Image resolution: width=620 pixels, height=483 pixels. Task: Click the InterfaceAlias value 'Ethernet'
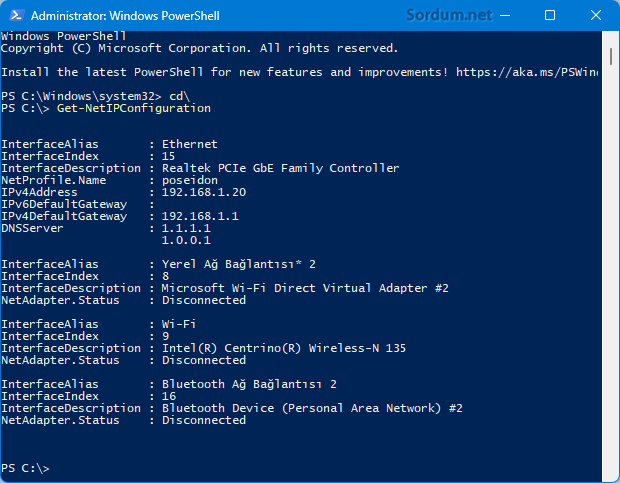(189, 144)
